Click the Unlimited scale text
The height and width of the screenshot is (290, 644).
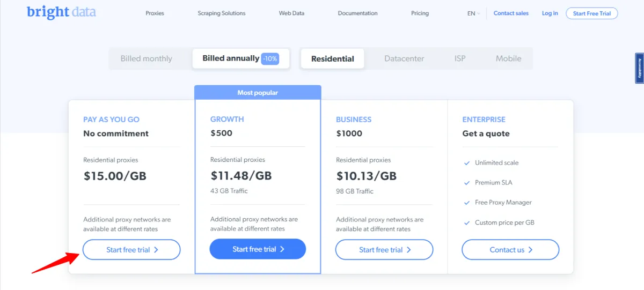pyautogui.click(x=497, y=163)
